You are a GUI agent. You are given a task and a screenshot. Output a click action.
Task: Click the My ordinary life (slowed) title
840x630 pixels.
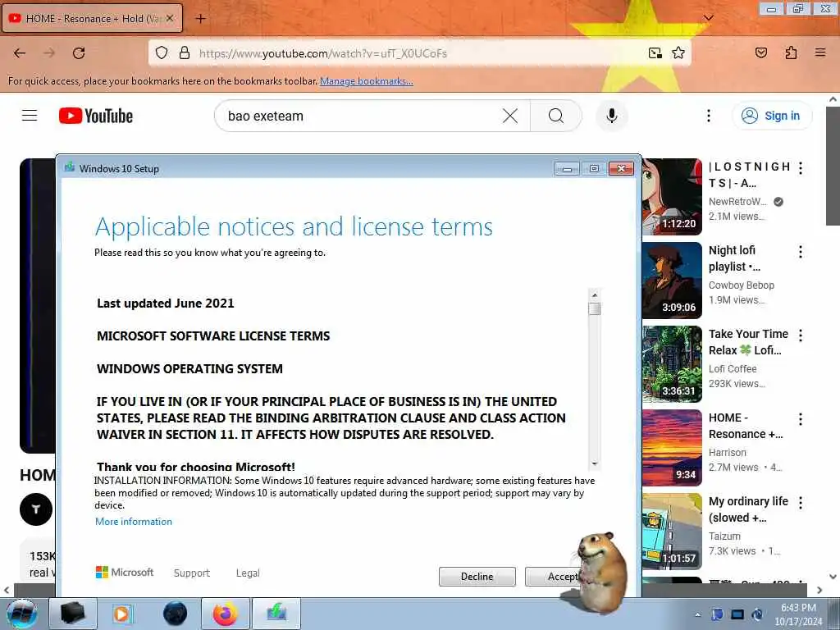coord(748,509)
